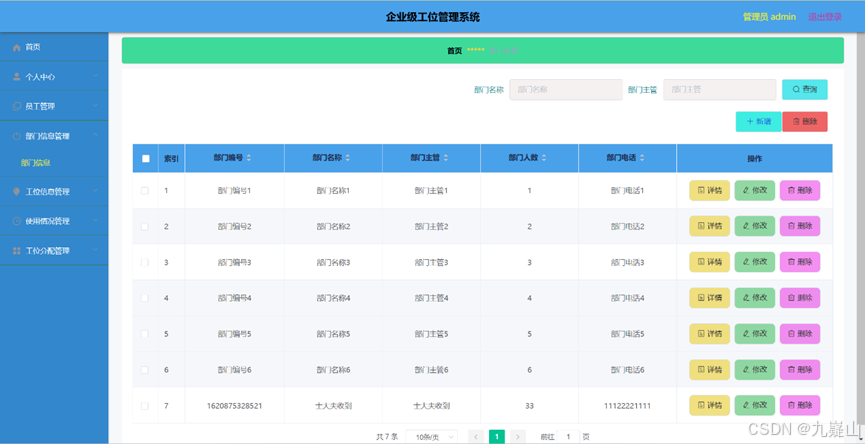This screenshot has width=865, height=444.
Task: Expand the 工位分配管理 menu chevron
Action: click(95, 250)
